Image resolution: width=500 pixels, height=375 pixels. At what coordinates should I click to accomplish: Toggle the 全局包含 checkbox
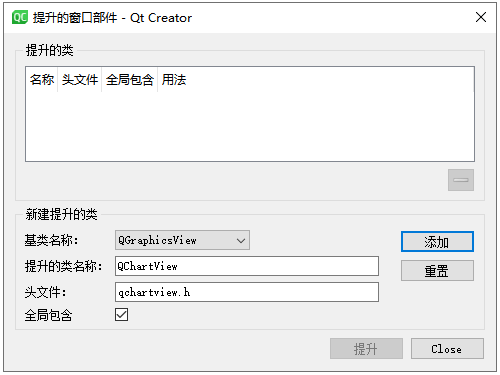(x=121, y=314)
